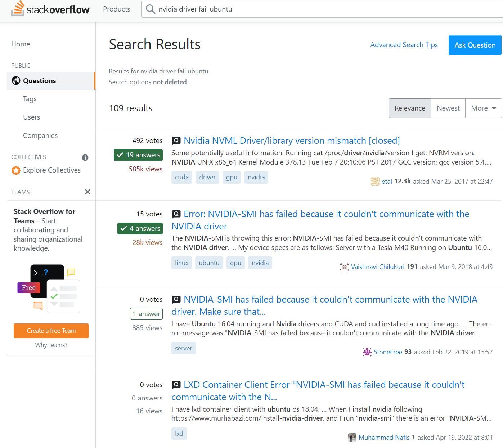Click Q icon beside Nvidia NVML question
The width and height of the screenshot is (503, 448).
(176, 141)
